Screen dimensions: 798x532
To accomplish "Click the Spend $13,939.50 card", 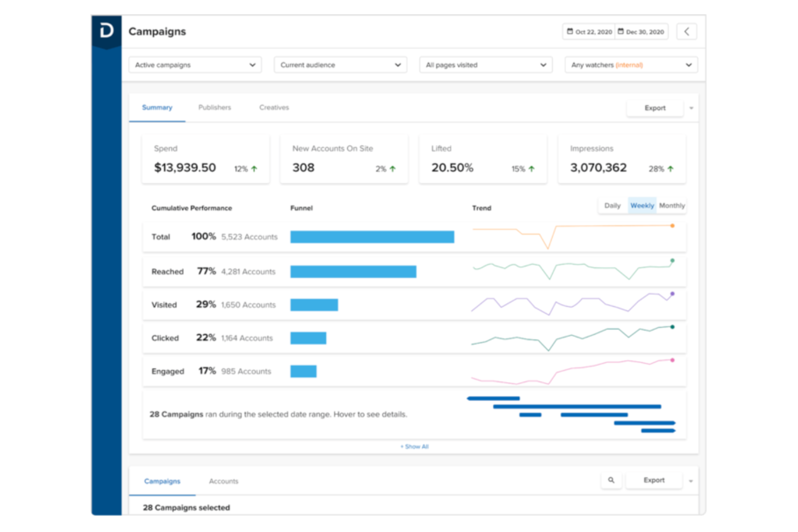I will click(205, 160).
